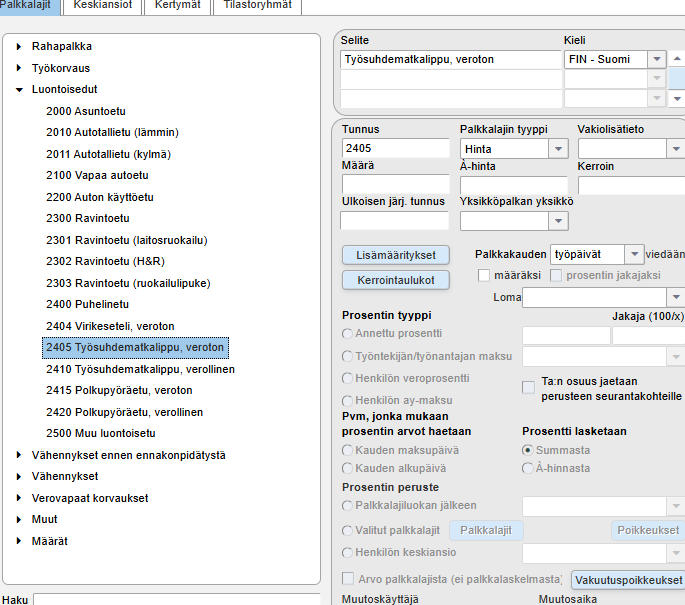
Task: Select 2405 Työsuhdematkalippu, veroton
Action: coord(135,347)
